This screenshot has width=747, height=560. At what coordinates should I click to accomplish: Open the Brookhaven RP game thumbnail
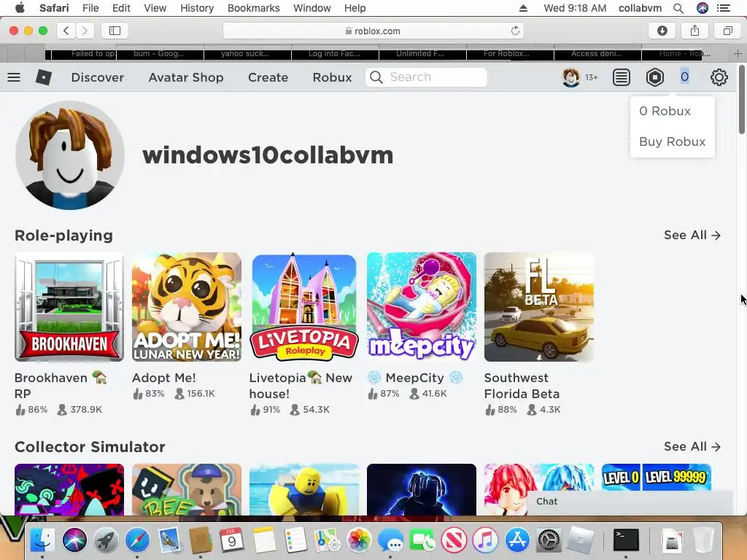click(x=69, y=307)
